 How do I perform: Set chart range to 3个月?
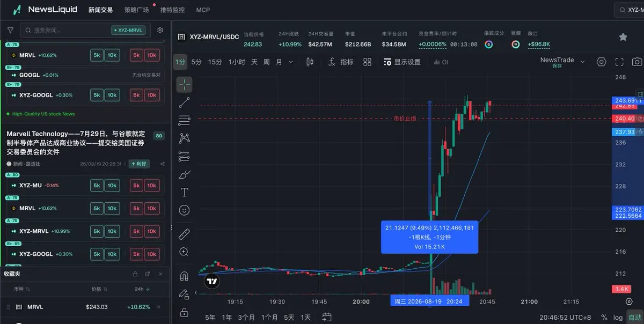point(247,317)
